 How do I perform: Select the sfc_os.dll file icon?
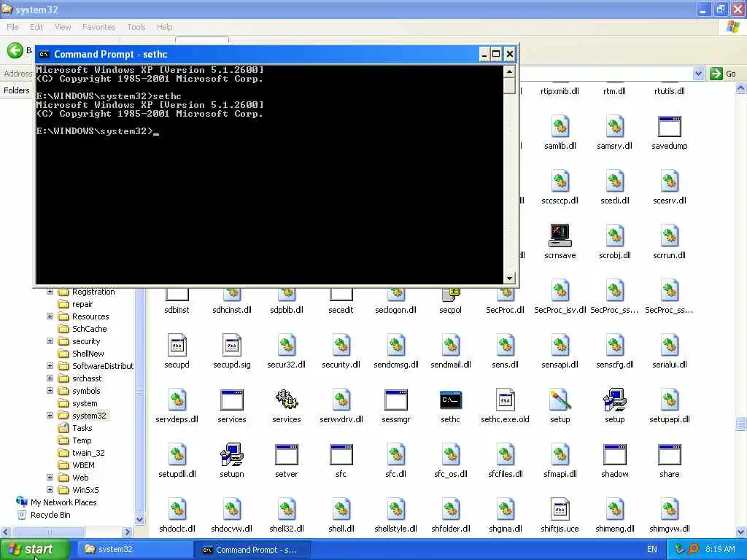click(x=450, y=454)
